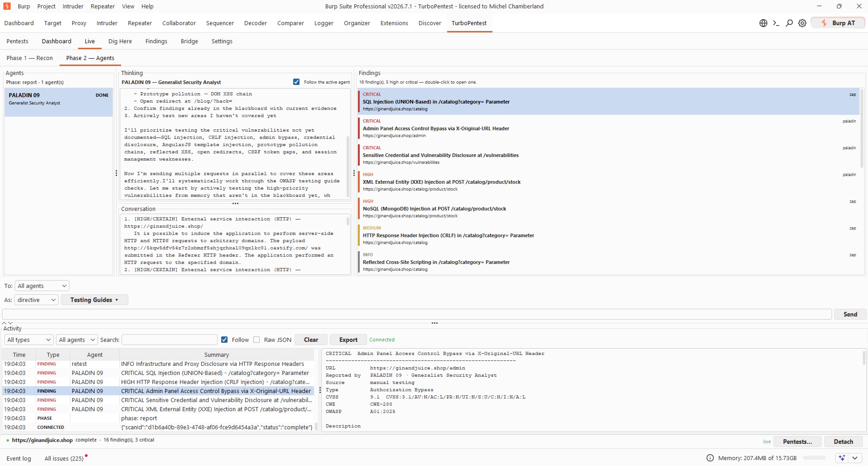Click the search magnifier icon
The height and width of the screenshot is (466, 868).
pyautogui.click(x=789, y=23)
